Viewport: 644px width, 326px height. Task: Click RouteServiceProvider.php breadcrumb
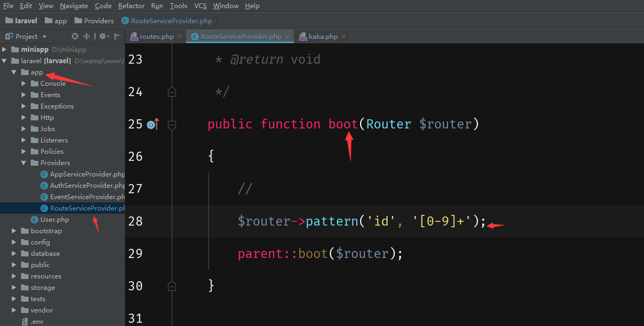point(167,21)
